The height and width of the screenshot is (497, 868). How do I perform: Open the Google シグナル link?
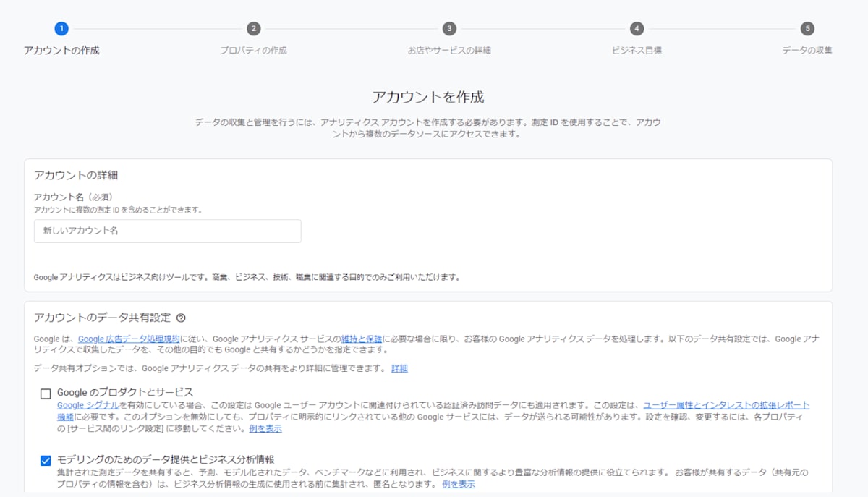[x=88, y=405]
